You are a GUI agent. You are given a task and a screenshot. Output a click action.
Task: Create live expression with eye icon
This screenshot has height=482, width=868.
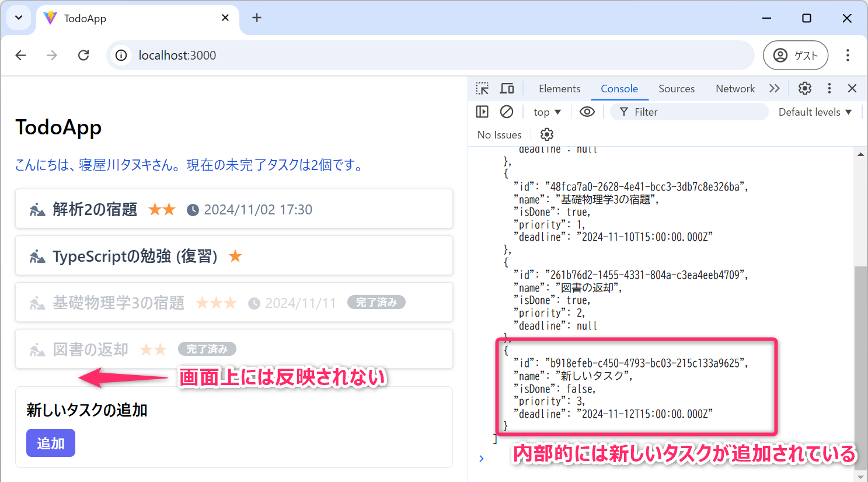point(587,112)
